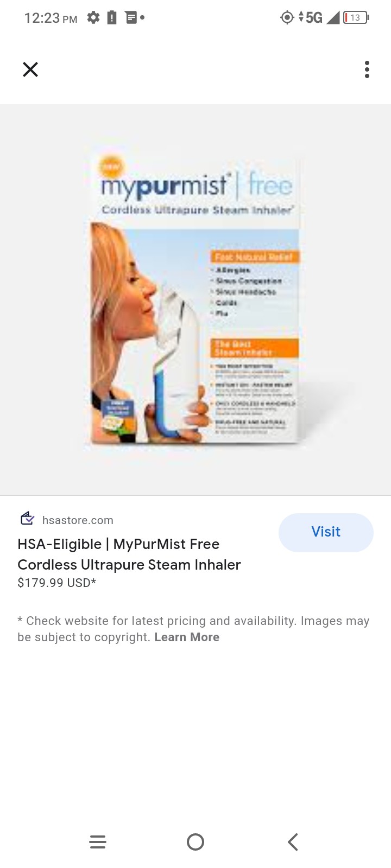Tap the HSA-Eligible MyPurMist product title
This screenshot has height=868, width=391.
click(129, 554)
